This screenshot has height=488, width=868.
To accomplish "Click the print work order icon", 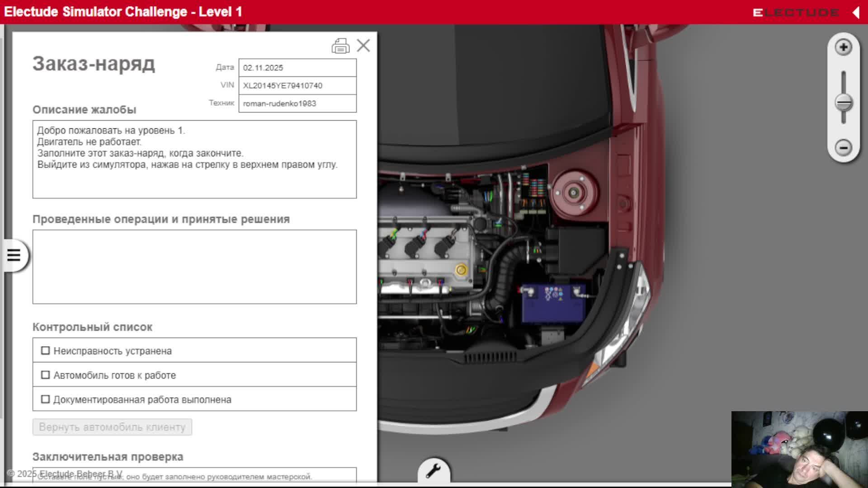I will click(x=340, y=46).
